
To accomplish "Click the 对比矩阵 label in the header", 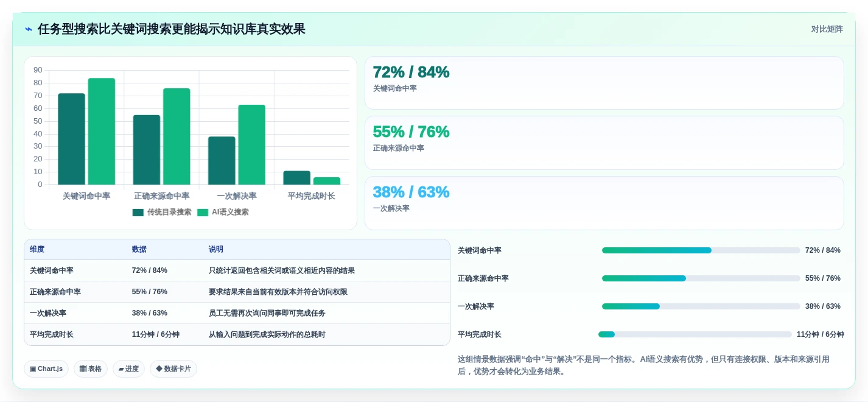I will click(827, 29).
